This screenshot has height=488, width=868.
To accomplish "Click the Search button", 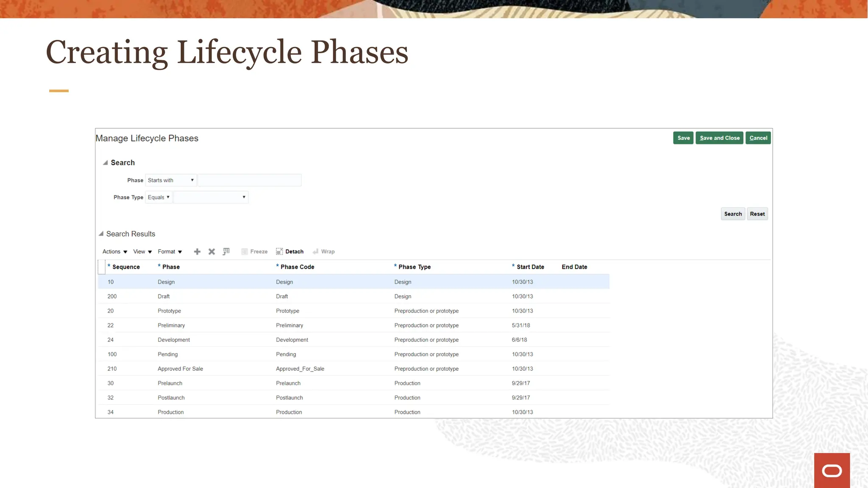I will click(x=733, y=214).
